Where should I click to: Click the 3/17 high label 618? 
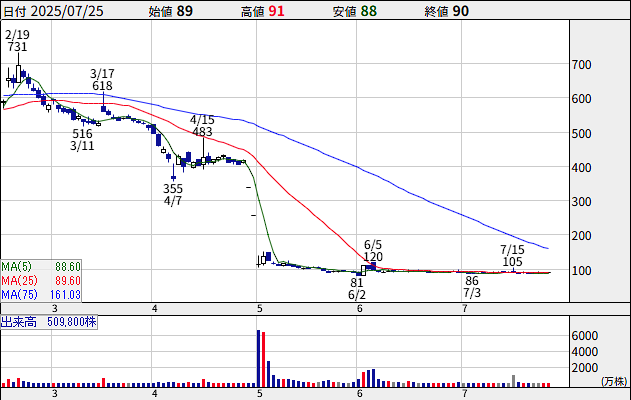coord(102,86)
